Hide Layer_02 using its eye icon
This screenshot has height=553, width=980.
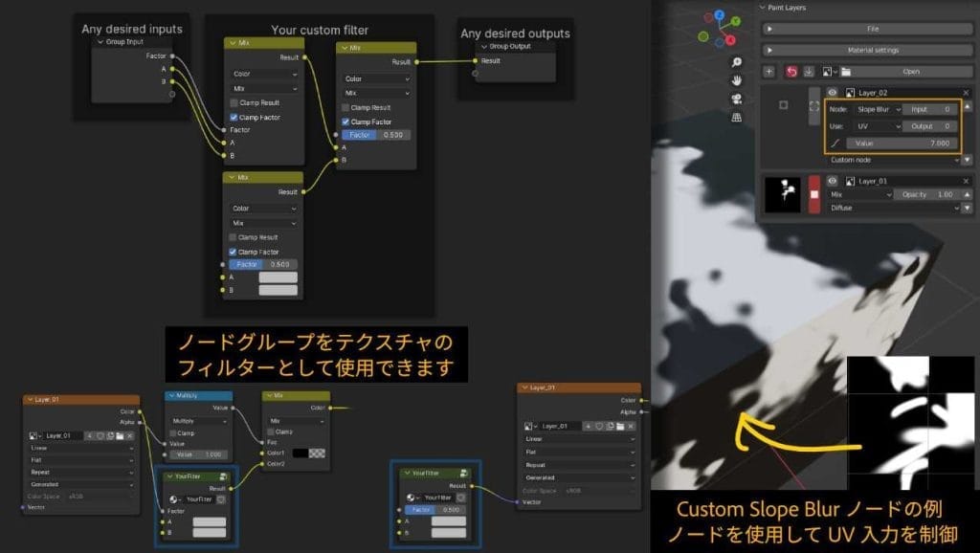(x=832, y=93)
